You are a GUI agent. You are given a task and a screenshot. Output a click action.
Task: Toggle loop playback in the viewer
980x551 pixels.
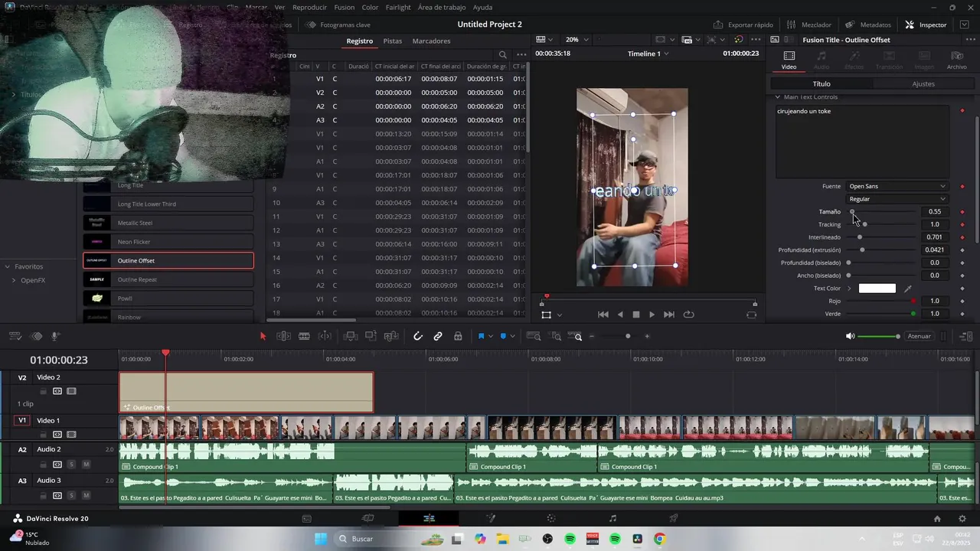point(689,315)
